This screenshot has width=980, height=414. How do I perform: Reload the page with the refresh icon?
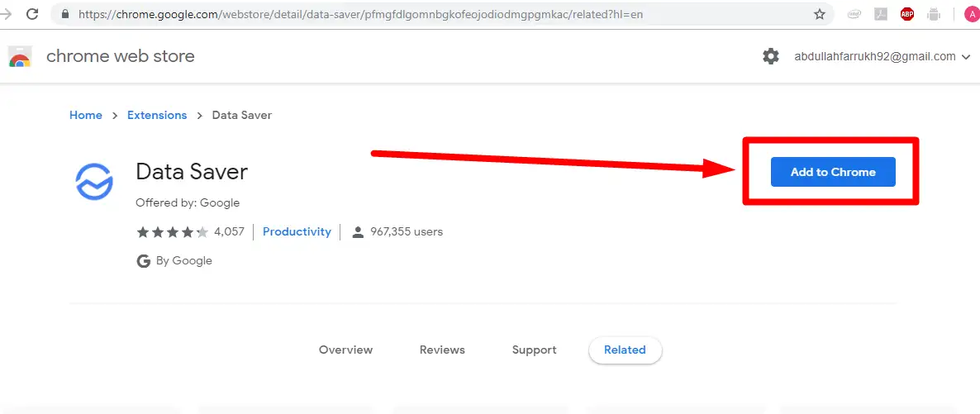click(x=32, y=14)
